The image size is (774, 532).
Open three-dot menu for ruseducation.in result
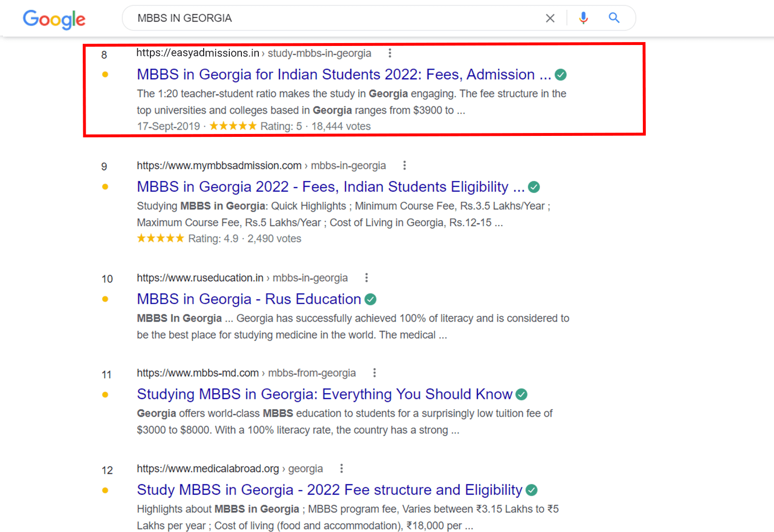(x=366, y=278)
